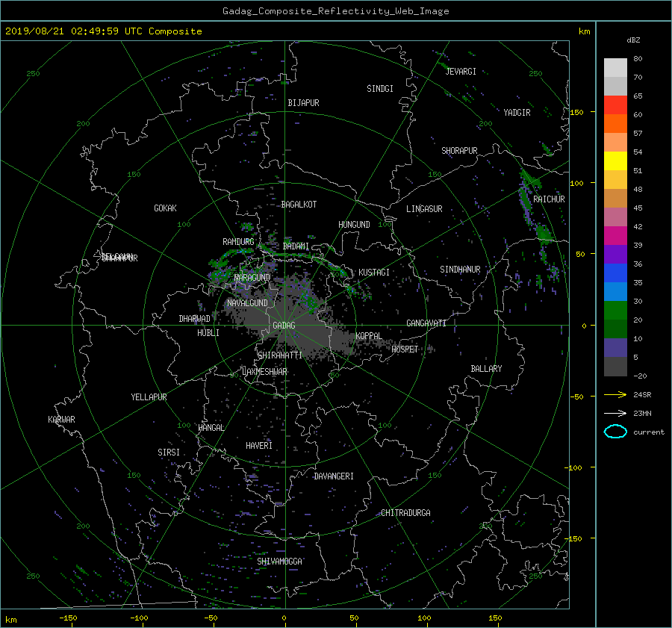Click the dark gray -20 dBZ swatch

tap(615, 367)
